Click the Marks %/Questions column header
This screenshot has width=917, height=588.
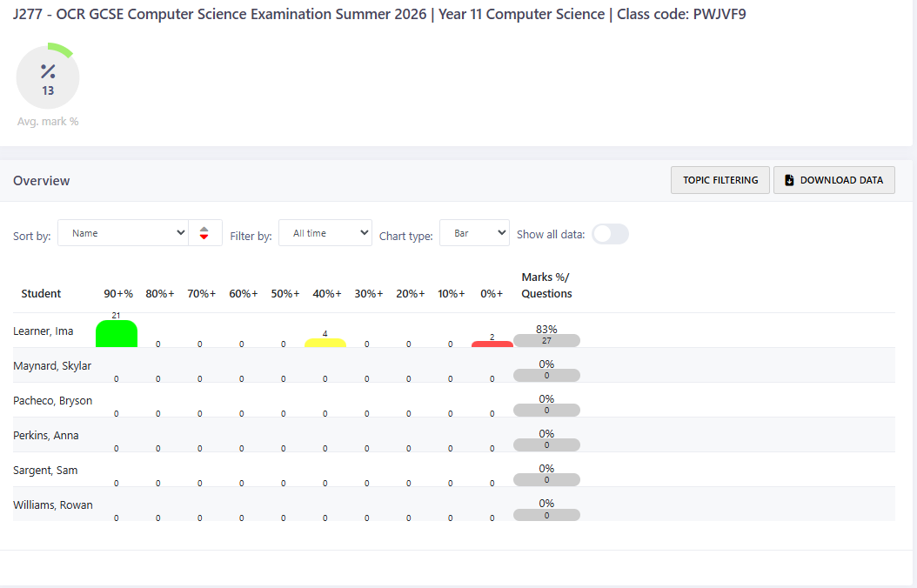tap(546, 285)
